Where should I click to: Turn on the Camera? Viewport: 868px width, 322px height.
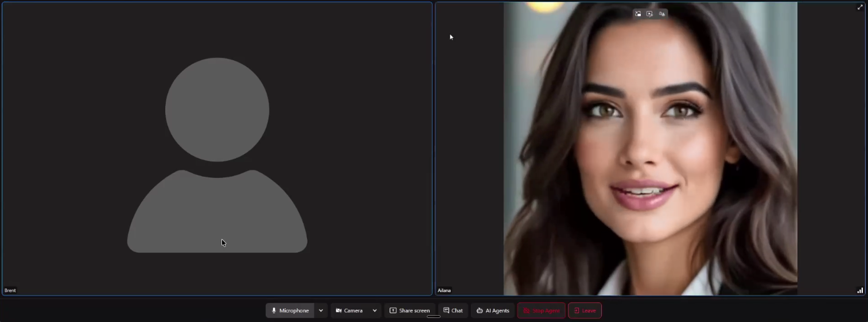click(349, 311)
